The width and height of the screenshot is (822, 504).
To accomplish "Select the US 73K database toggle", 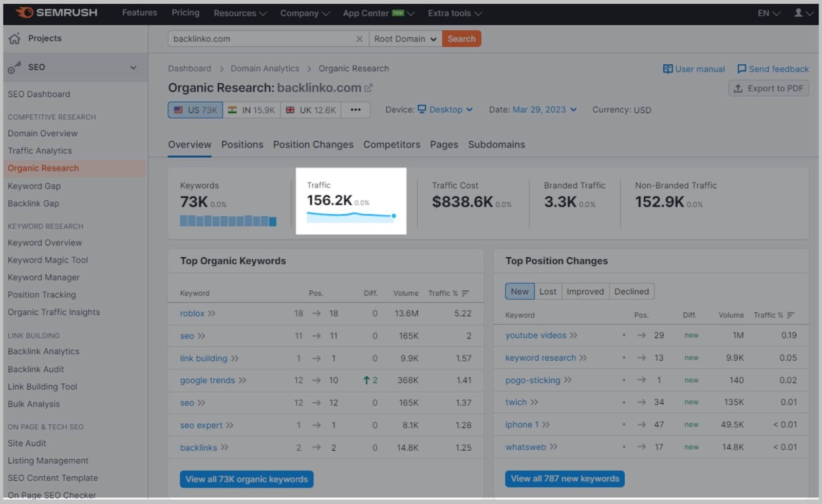I will point(195,110).
